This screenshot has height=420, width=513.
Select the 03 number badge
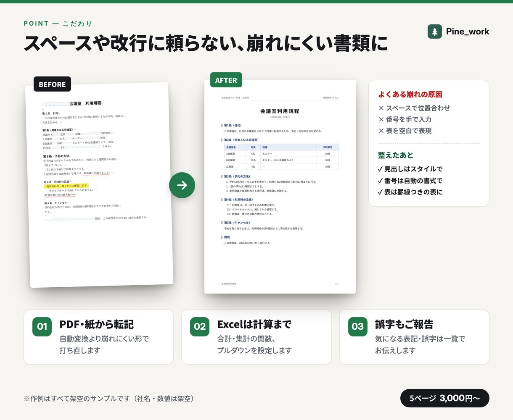click(358, 327)
